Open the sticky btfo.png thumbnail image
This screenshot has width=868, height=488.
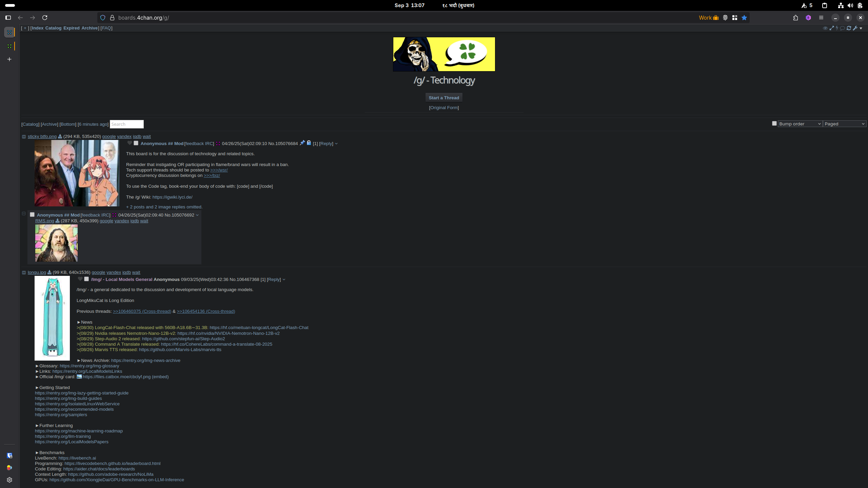click(77, 173)
